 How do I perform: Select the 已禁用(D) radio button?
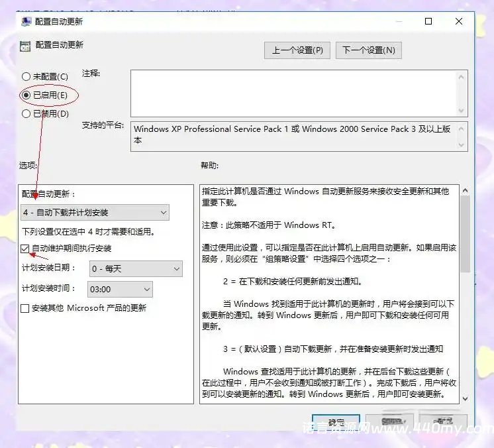pos(26,114)
